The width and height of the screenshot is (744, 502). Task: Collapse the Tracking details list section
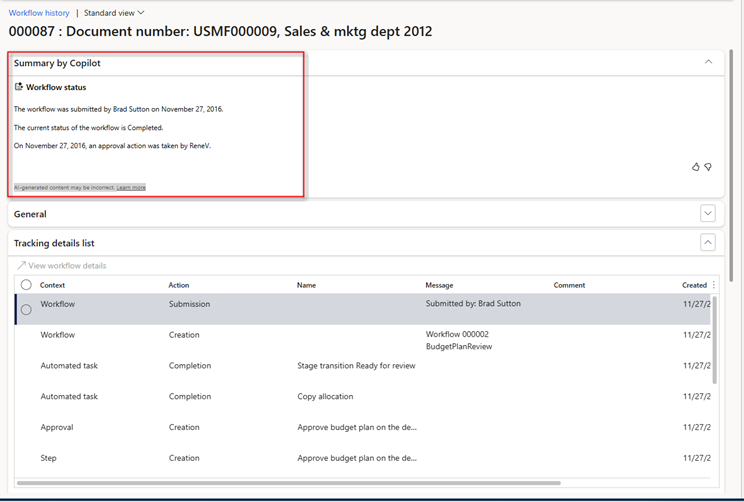708,242
